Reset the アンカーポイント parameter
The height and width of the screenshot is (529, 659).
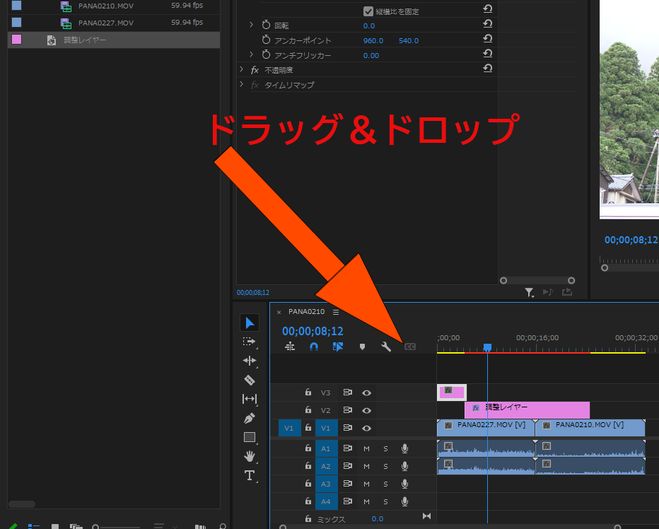[487, 40]
